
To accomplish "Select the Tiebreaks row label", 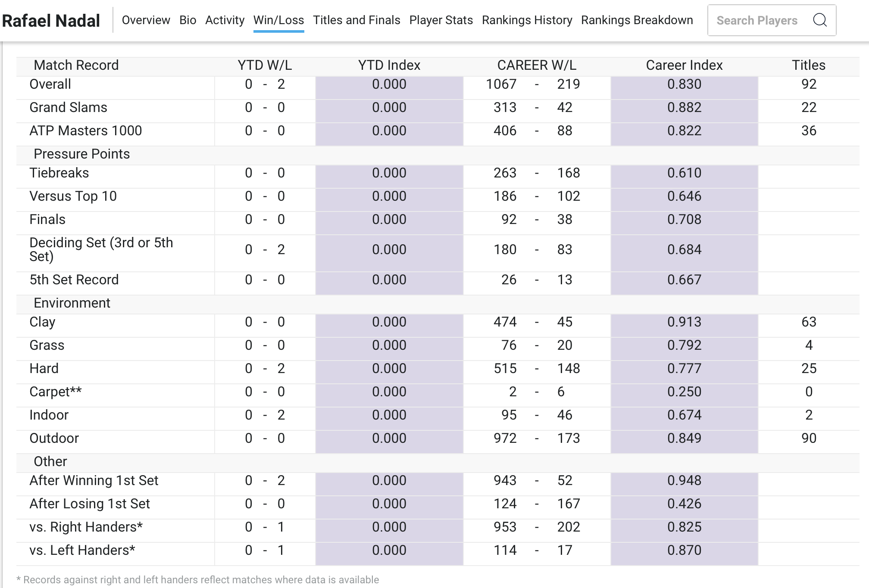I will click(x=59, y=173).
